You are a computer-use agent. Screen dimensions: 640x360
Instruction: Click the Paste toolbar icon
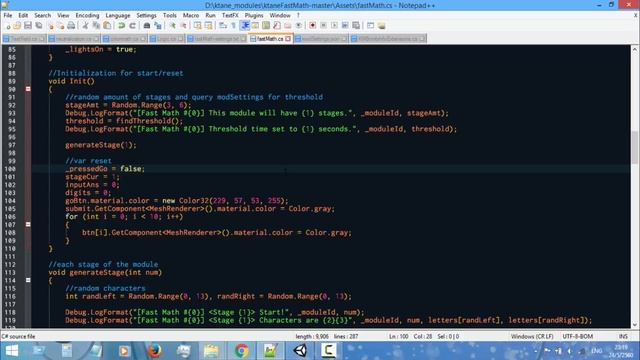tap(107, 26)
